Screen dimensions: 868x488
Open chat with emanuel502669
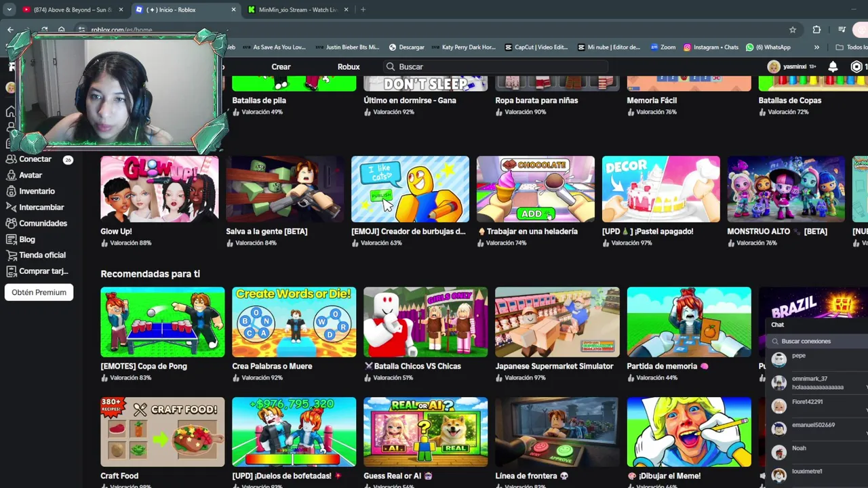pos(818,428)
